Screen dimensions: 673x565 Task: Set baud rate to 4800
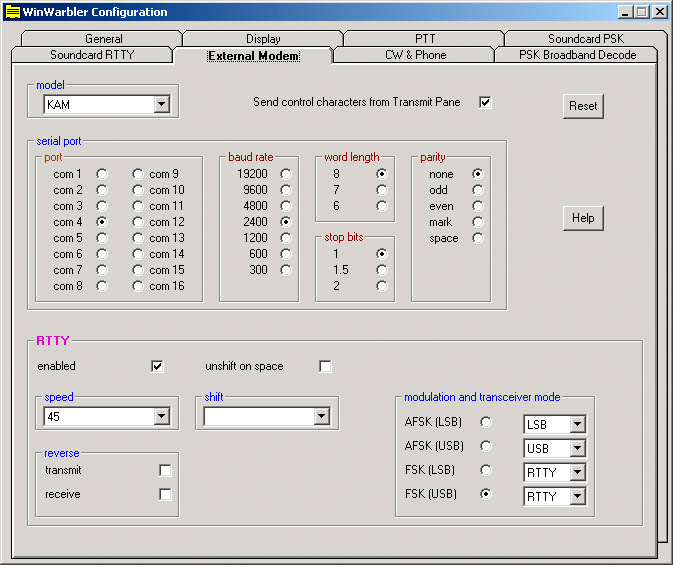(x=286, y=206)
